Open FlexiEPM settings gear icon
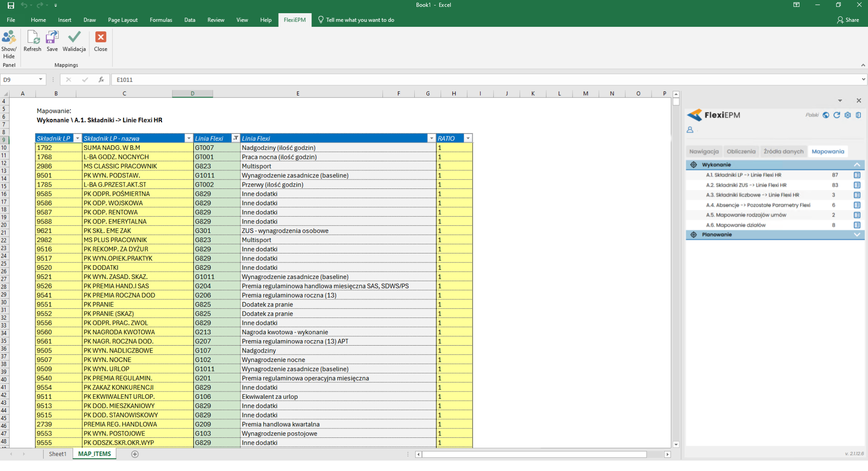Viewport: 868px width, 471px height. pos(848,115)
